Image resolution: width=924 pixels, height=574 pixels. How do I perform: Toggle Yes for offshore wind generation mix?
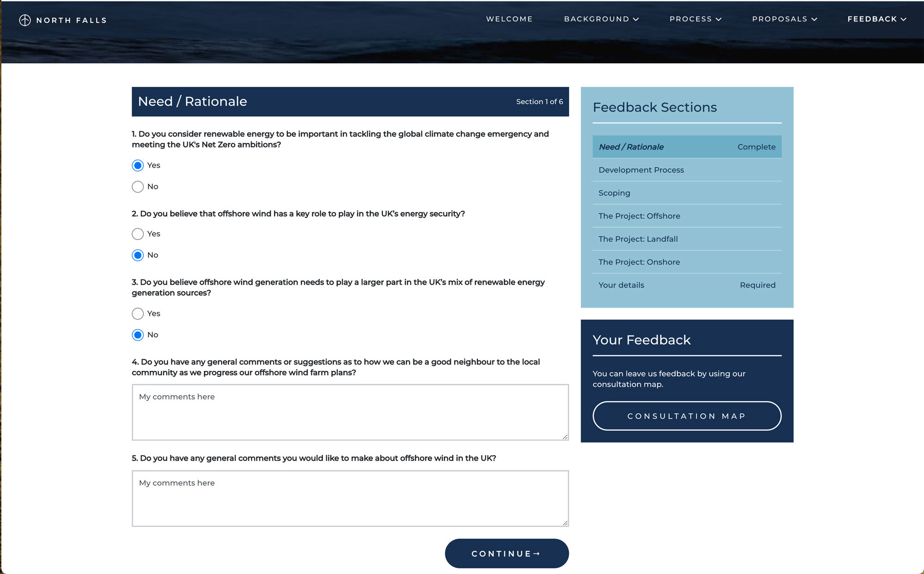(x=138, y=314)
